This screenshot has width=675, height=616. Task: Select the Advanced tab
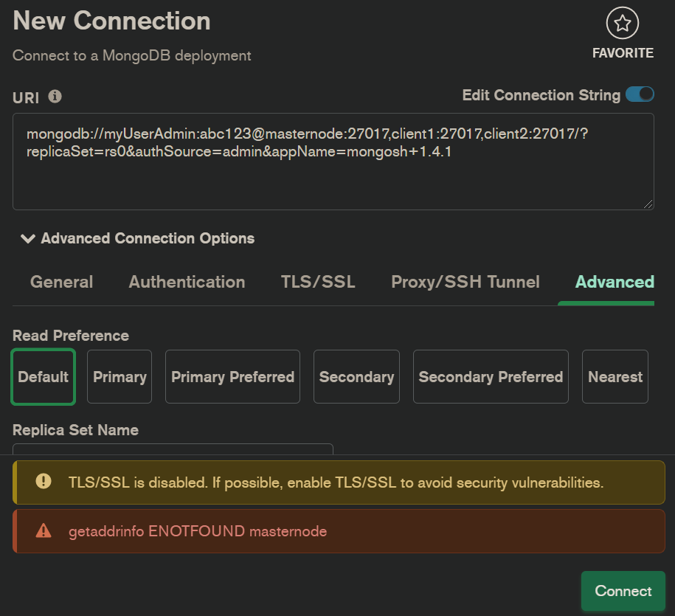(x=614, y=282)
